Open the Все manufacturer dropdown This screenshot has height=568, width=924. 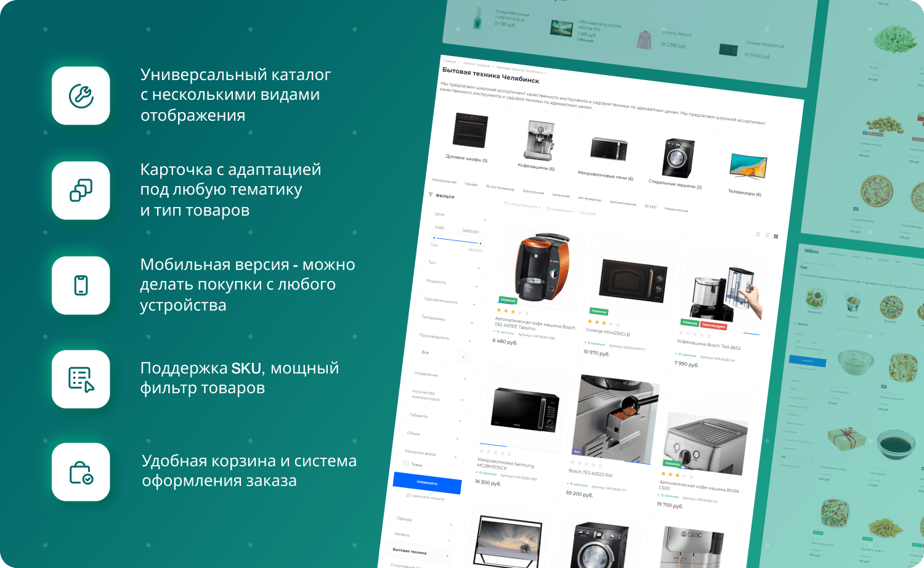[444, 354]
